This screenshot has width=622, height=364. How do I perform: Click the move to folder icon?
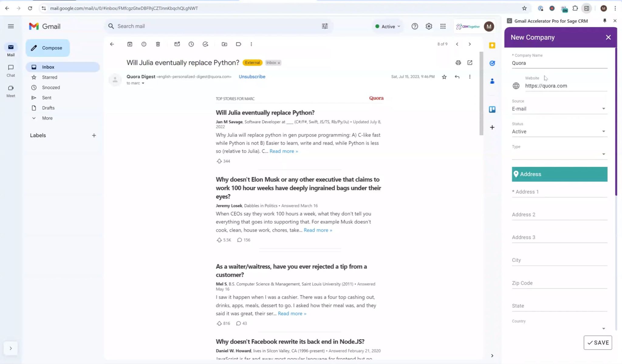[x=224, y=44]
